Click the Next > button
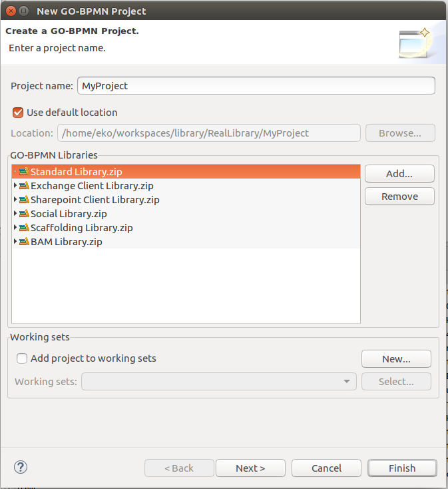This screenshot has height=489, width=448. (250, 468)
